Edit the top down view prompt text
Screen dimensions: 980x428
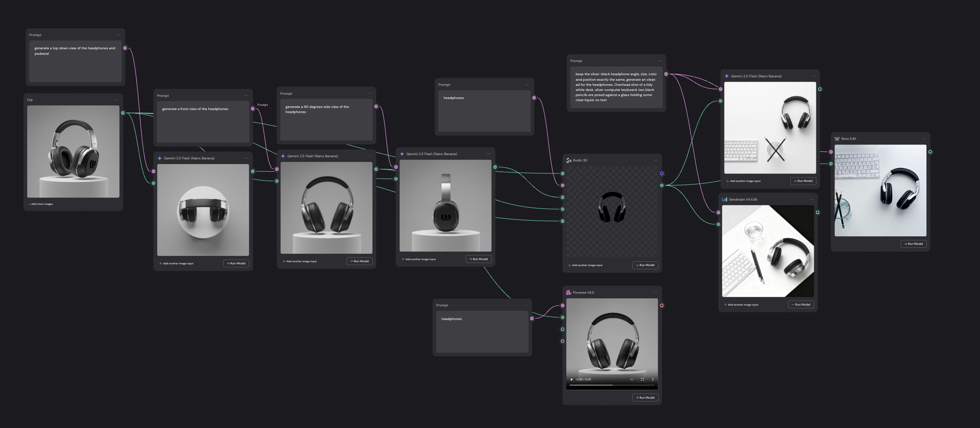pyautogui.click(x=75, y=61)
